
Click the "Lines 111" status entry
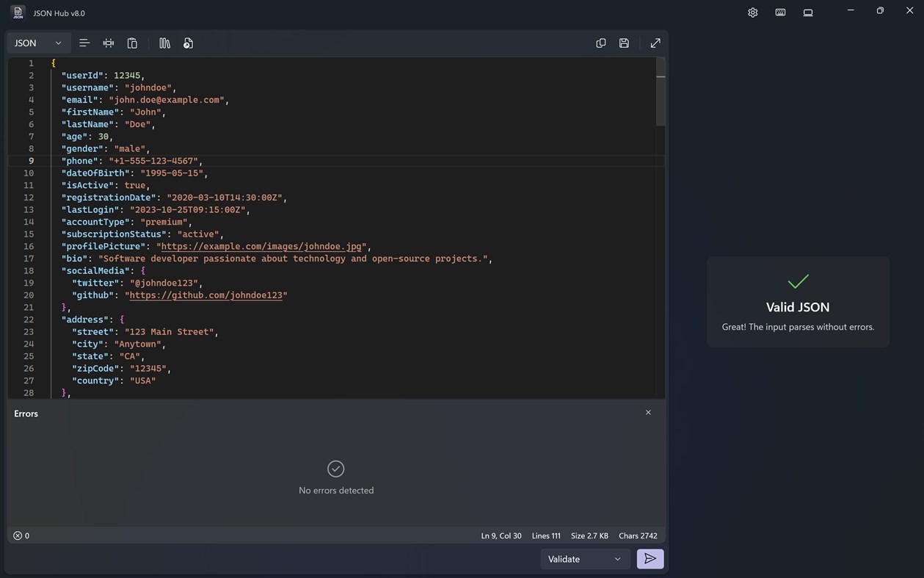point(546,535)
